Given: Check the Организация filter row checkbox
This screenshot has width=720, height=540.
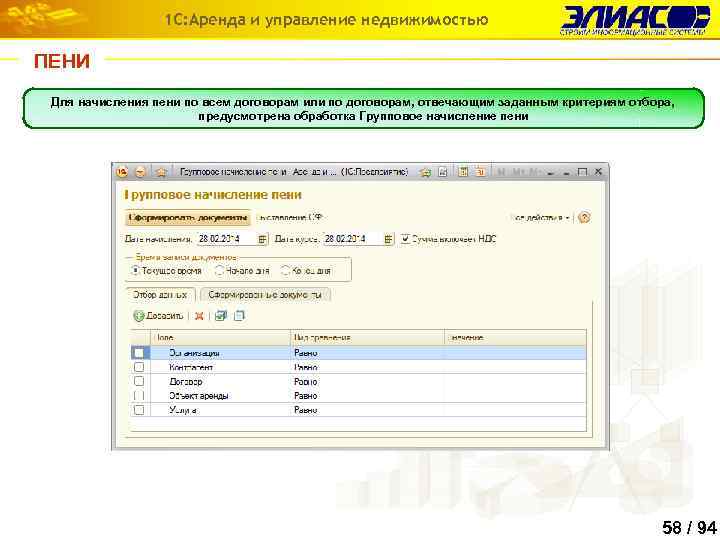Looking at the screenshot, I should (x=139, y=353).
